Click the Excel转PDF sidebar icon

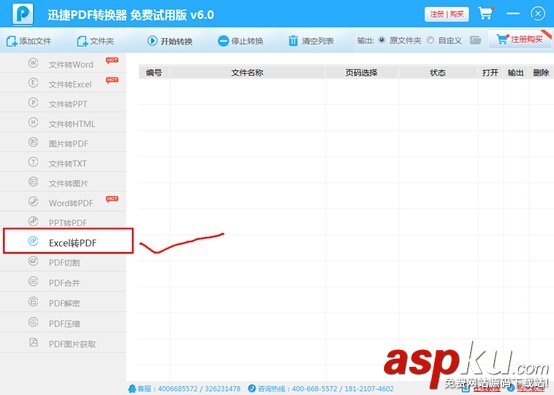pos(33,241)
